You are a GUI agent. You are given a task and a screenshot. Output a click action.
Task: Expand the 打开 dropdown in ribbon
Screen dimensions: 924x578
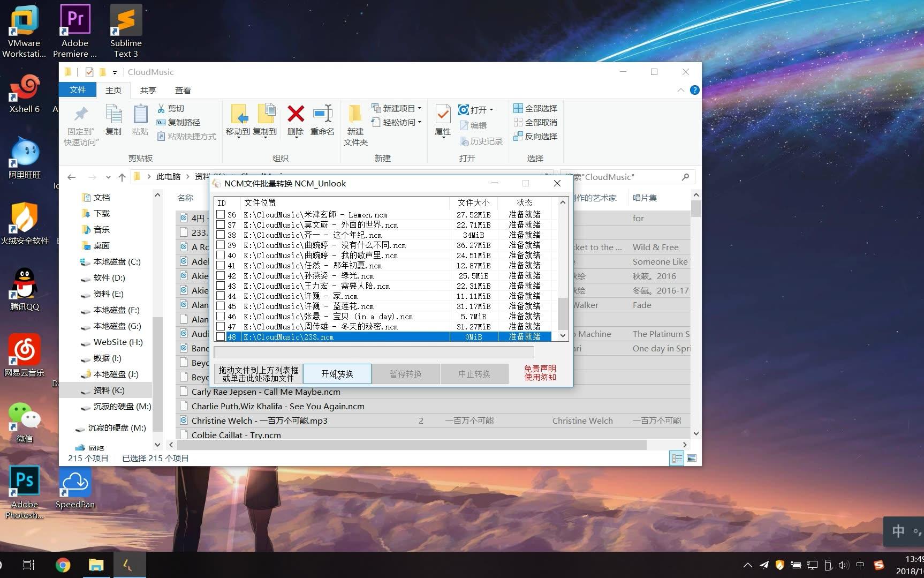coord(493,109)
